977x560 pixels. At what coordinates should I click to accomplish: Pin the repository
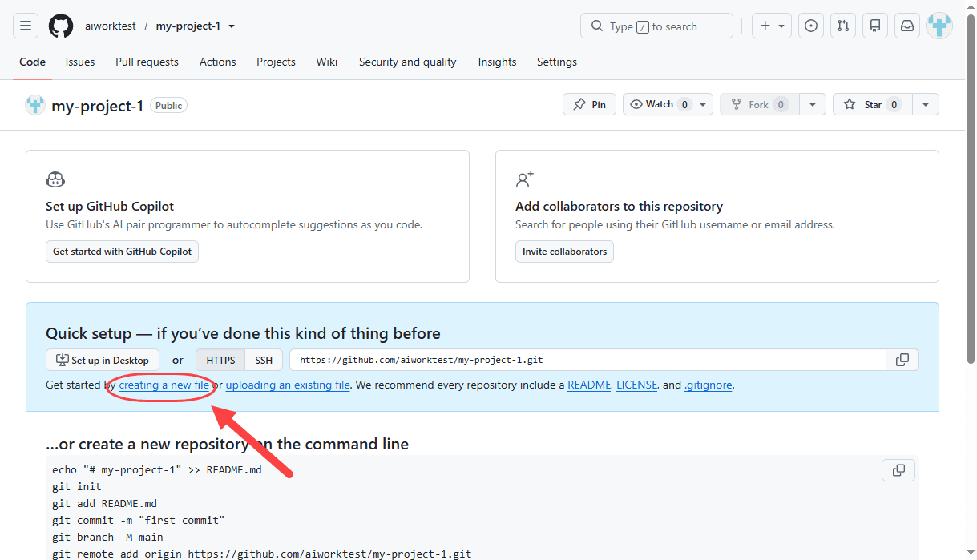(x=589, y=104)
